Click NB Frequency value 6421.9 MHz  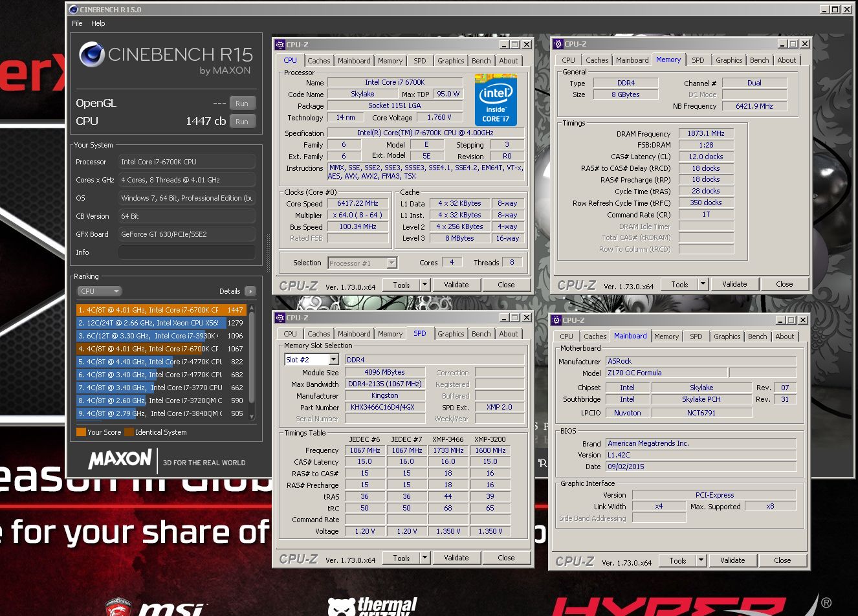click(754, 106)
